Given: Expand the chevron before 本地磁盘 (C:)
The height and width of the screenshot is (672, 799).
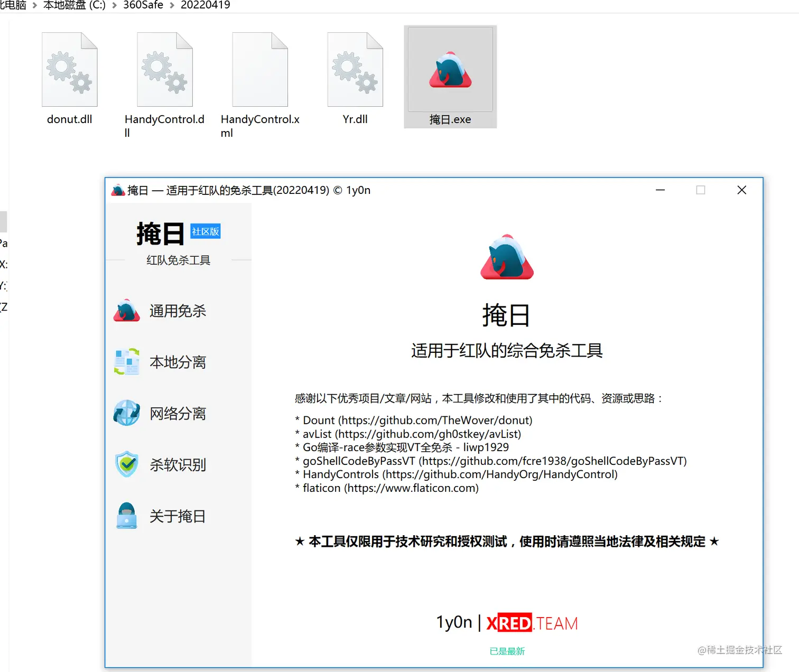Looking at the screenshot, I should pos(35,5).
